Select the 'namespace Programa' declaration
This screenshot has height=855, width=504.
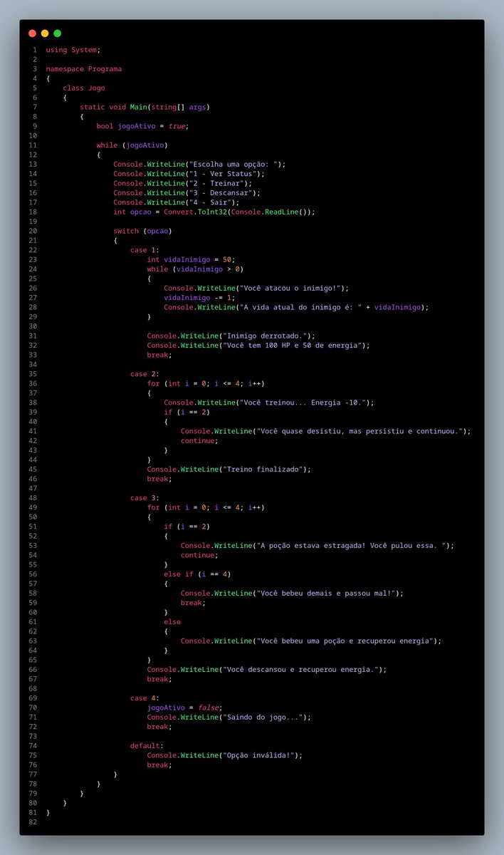[83, 69]
